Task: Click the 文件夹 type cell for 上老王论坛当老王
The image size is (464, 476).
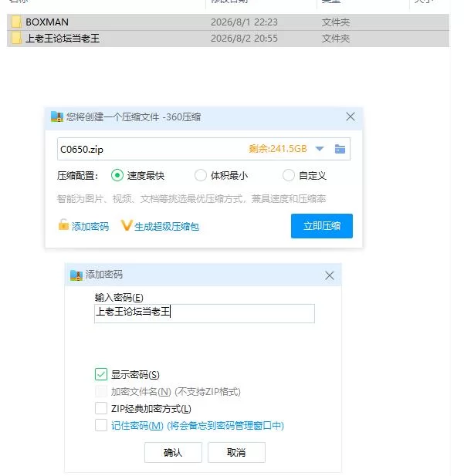Action: pos(336,39)
